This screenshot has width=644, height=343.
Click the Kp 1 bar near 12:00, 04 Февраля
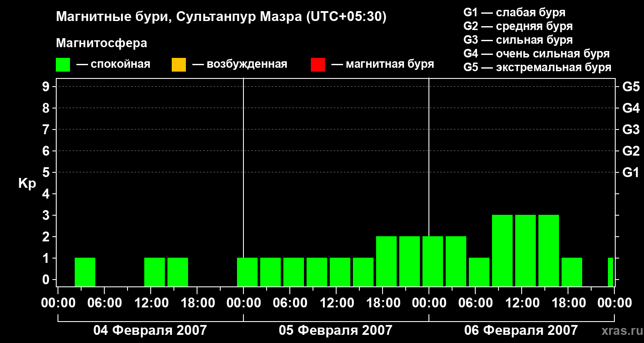pyautogui.click(x=155, y=272)
